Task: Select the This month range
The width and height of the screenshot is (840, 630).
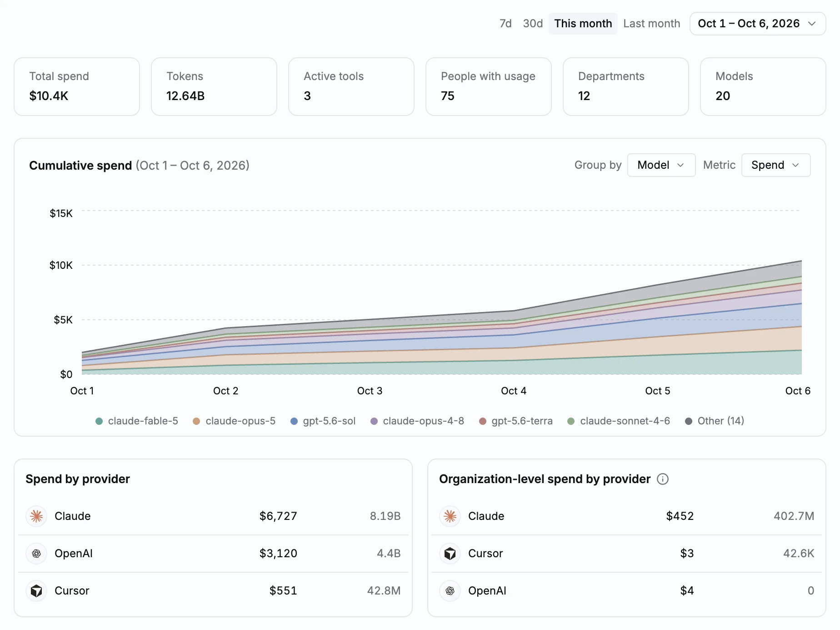Action: click(x=583, y=24)
